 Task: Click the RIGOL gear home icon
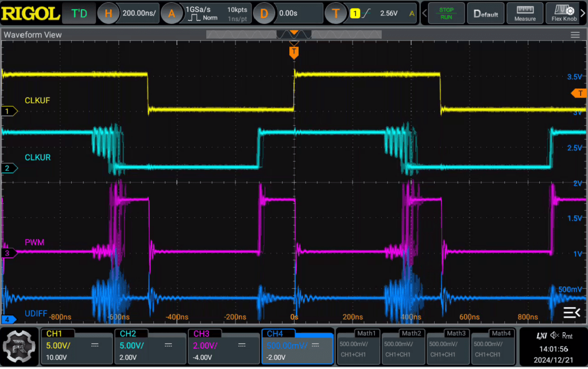click(19, 346)
